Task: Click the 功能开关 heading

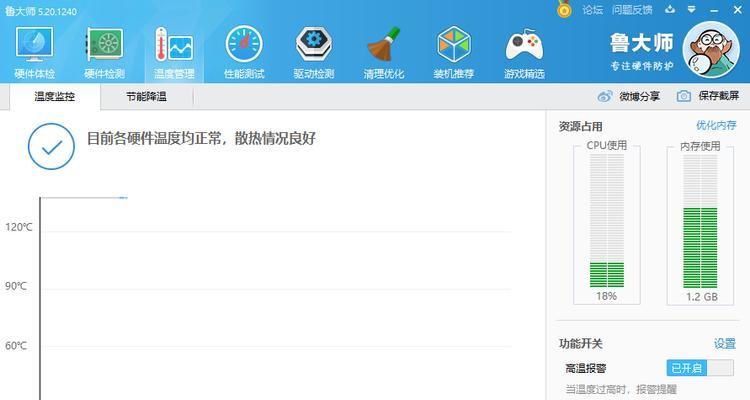Action: [581, 344]
